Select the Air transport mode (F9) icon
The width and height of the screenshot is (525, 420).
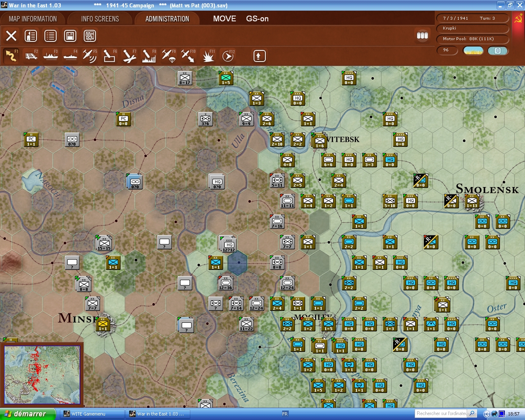169,56
